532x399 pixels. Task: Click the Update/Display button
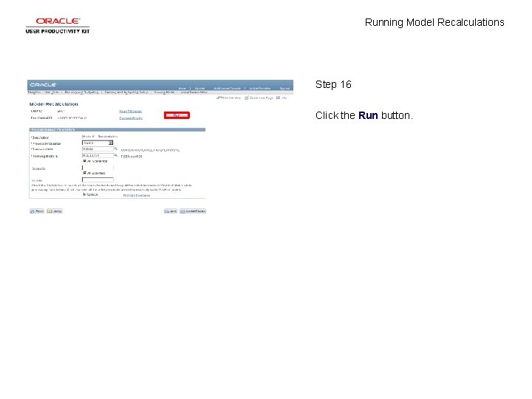[193, 211]
